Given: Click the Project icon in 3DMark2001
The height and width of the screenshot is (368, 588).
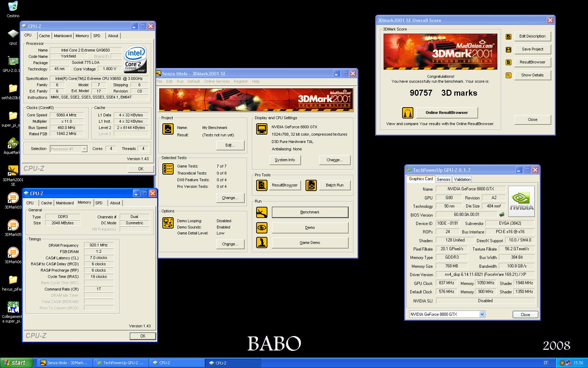Looking at the screenshot, I should [x=168, y=129].
